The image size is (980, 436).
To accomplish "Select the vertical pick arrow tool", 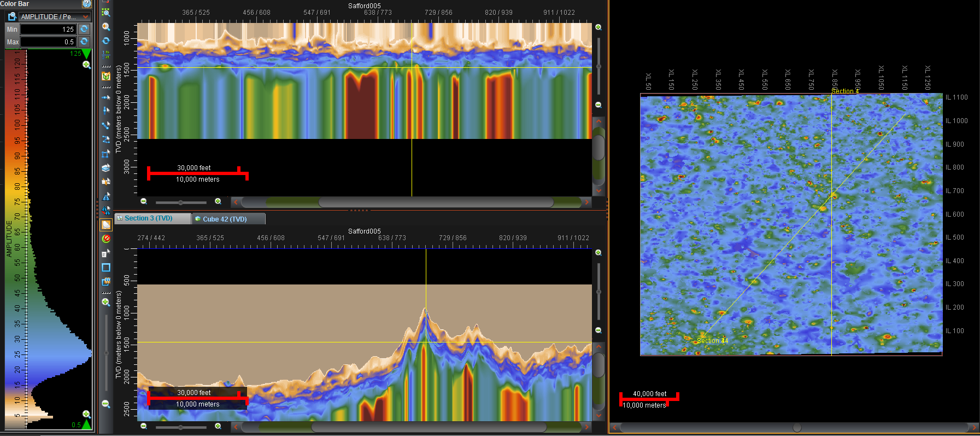I will [x=106, y=111].
